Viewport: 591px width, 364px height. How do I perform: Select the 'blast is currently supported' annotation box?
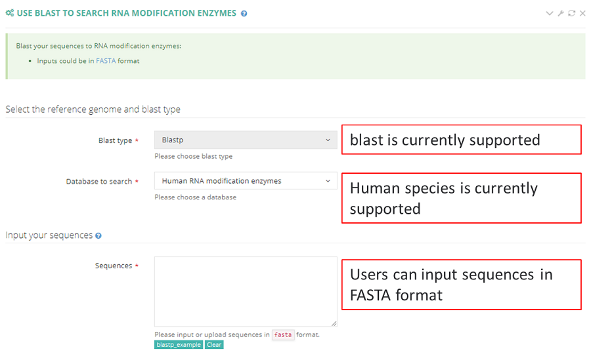[461, 140]
